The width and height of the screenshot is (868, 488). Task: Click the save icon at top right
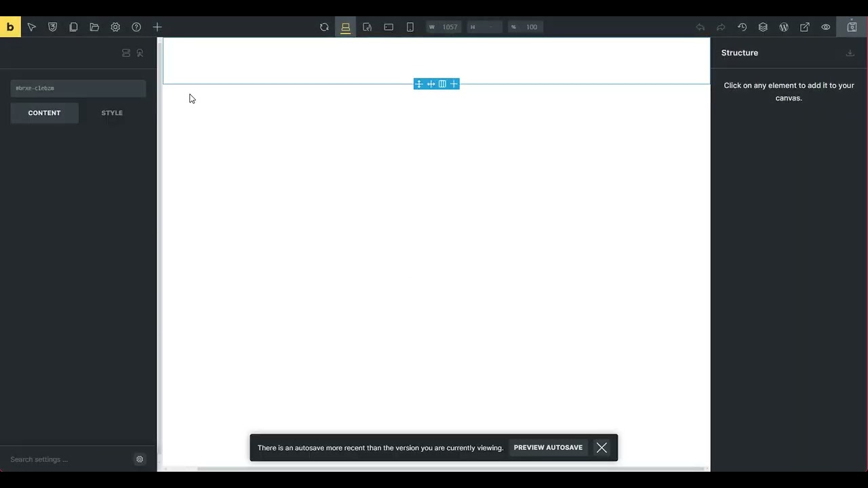coord(852,27)
